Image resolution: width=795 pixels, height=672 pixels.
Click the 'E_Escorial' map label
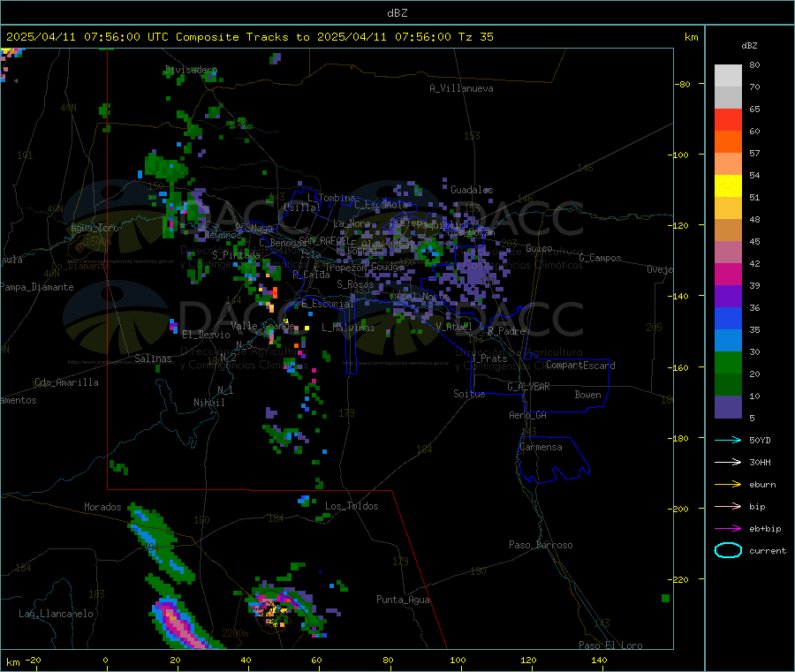coord(328,304)
